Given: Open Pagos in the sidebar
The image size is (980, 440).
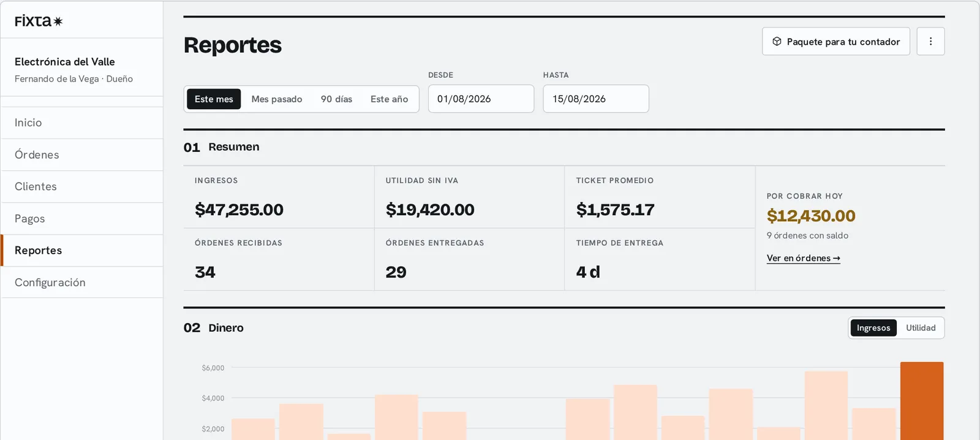Looking at the screenshot, I should 82,219.
